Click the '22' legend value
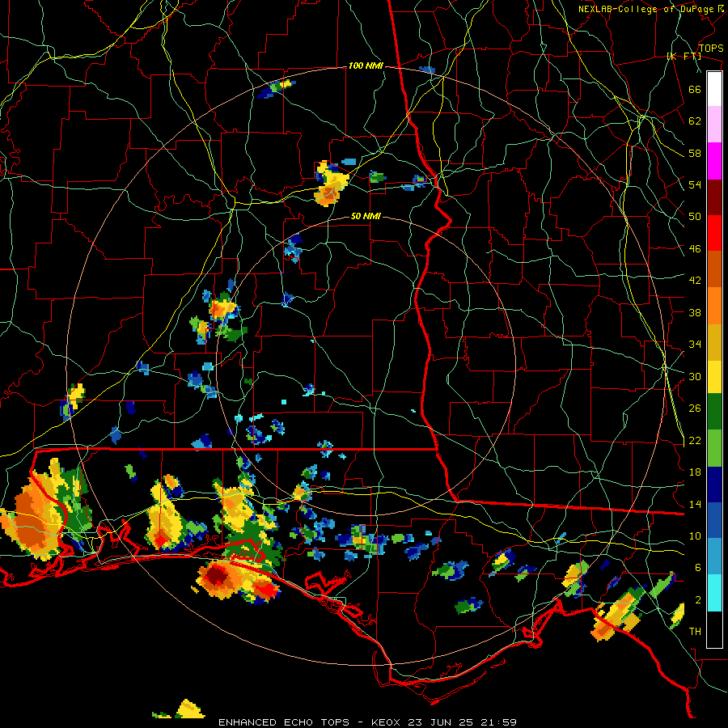The height and width of the screenshot is (728, 728). click(x=695, y=440)
